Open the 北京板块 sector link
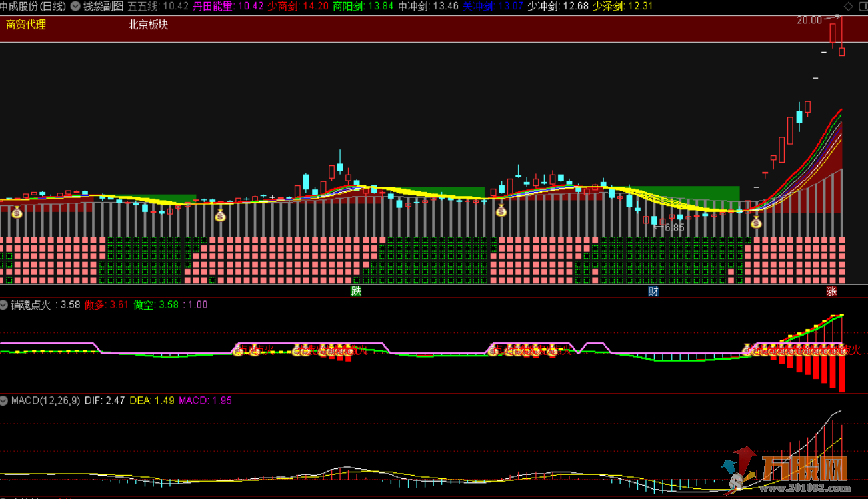The height and width of the screenshot is (499, 868). (x=149, y=25)
